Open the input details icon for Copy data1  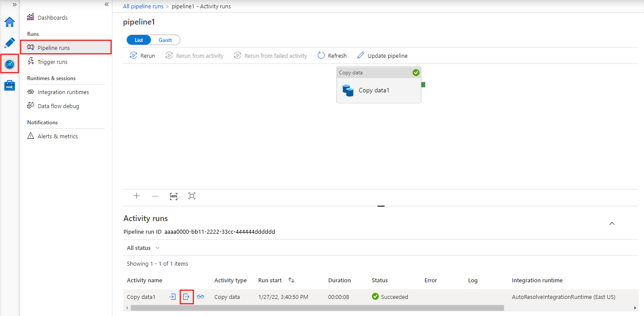(x=172, y=296)
